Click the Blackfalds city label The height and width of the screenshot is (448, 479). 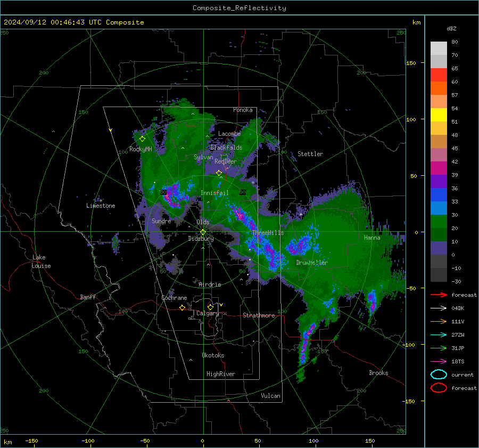tap(226, 148)
